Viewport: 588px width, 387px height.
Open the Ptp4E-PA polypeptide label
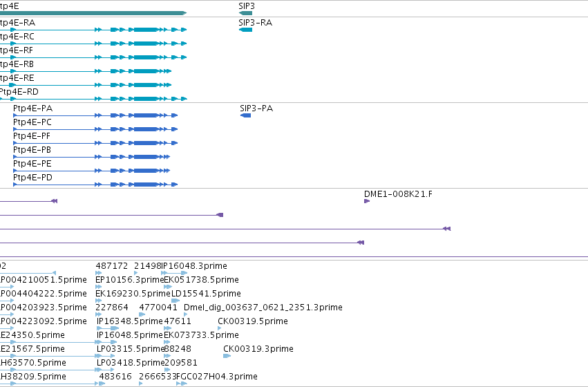(32, 108)
